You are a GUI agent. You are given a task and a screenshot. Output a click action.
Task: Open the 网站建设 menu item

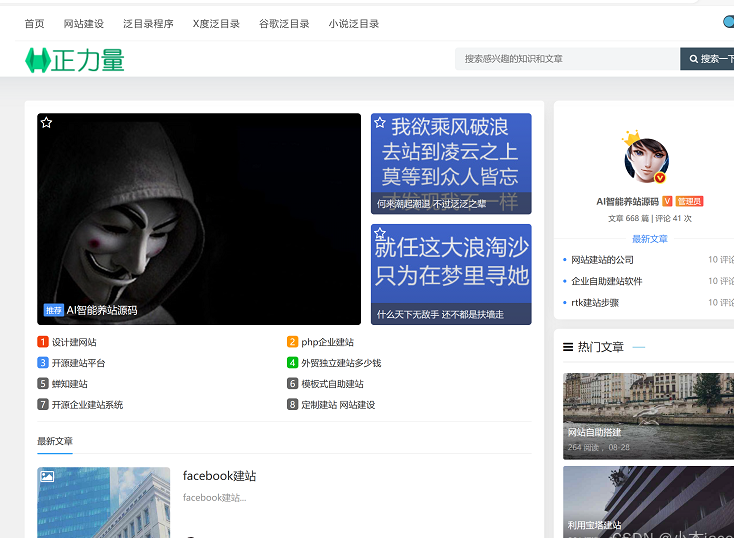click(83, 24)
